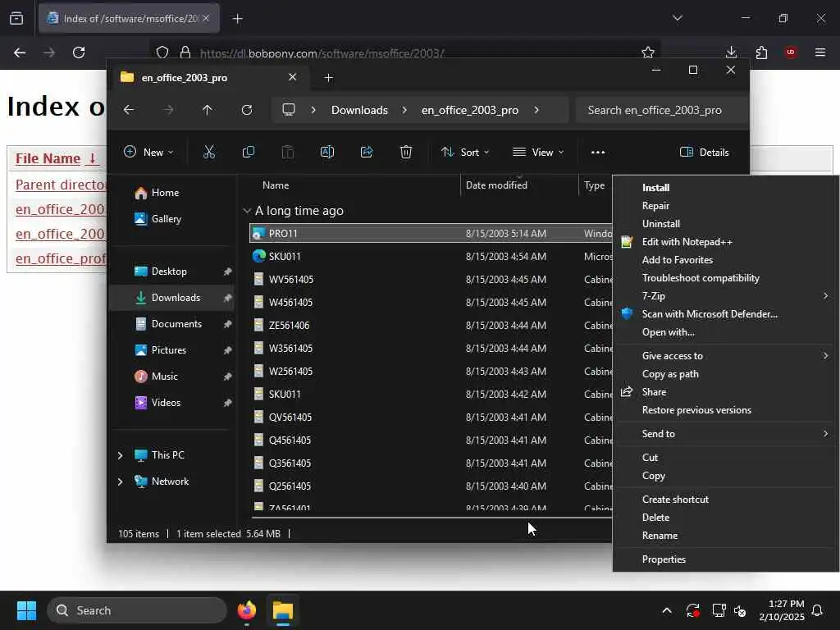Image resolution: width=840 pixels, height=630 pixels.
Task: List all Firefox tabs dropdown
Action: (x=677, y=18)
